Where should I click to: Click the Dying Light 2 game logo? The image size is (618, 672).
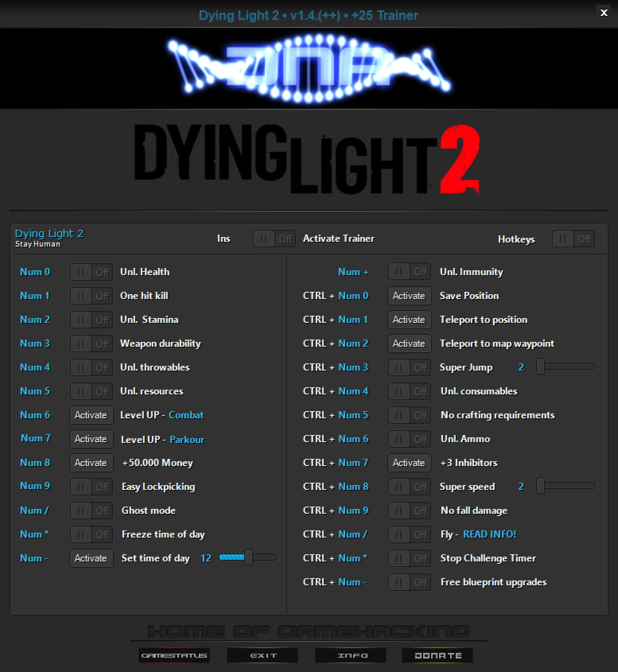(x=307, y=159)
